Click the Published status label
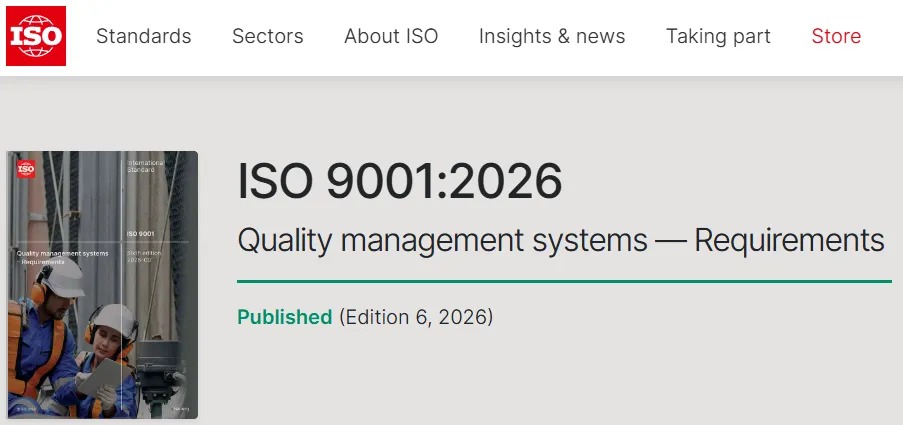The height and width of the screenshot is (425, 903). 284,317
